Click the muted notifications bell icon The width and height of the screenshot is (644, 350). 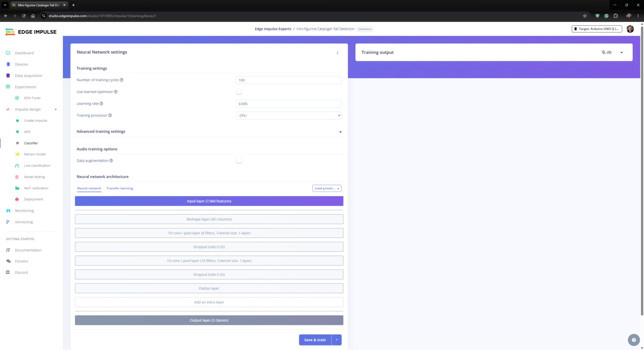[x=604, y=52]
